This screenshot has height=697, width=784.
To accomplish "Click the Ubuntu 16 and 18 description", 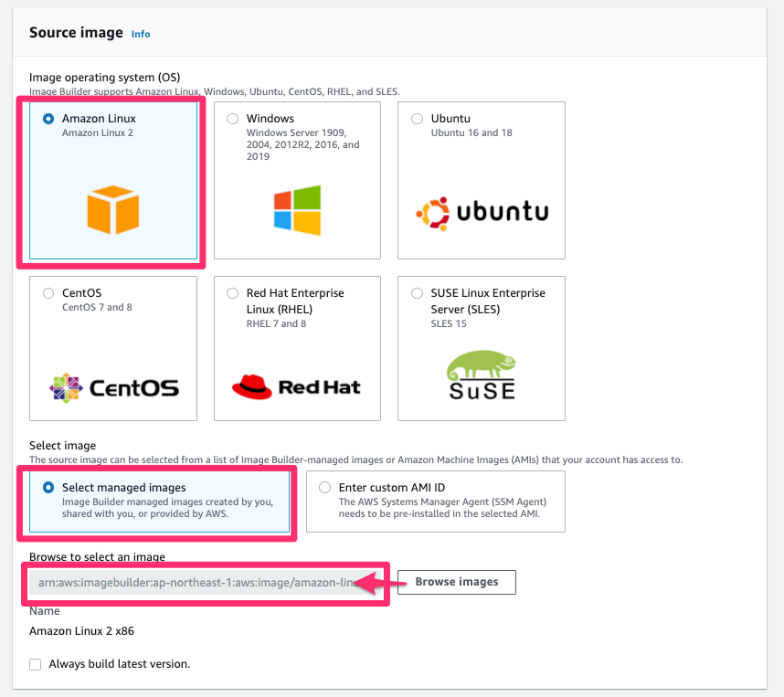I will tap(471, 133).
